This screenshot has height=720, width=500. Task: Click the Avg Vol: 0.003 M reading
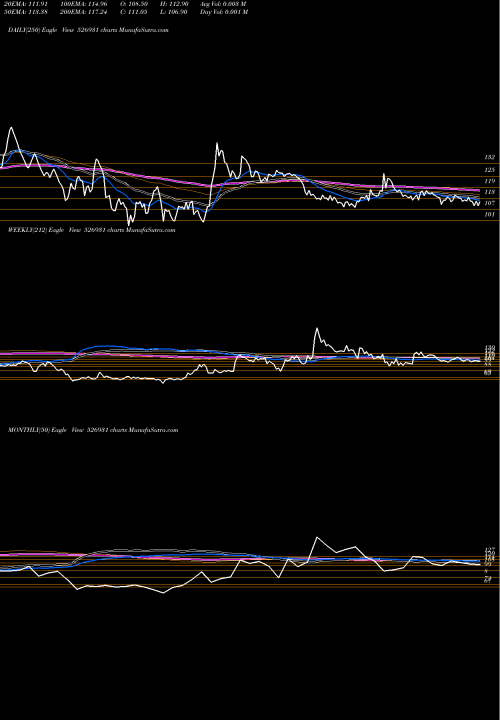pos(223,4)
